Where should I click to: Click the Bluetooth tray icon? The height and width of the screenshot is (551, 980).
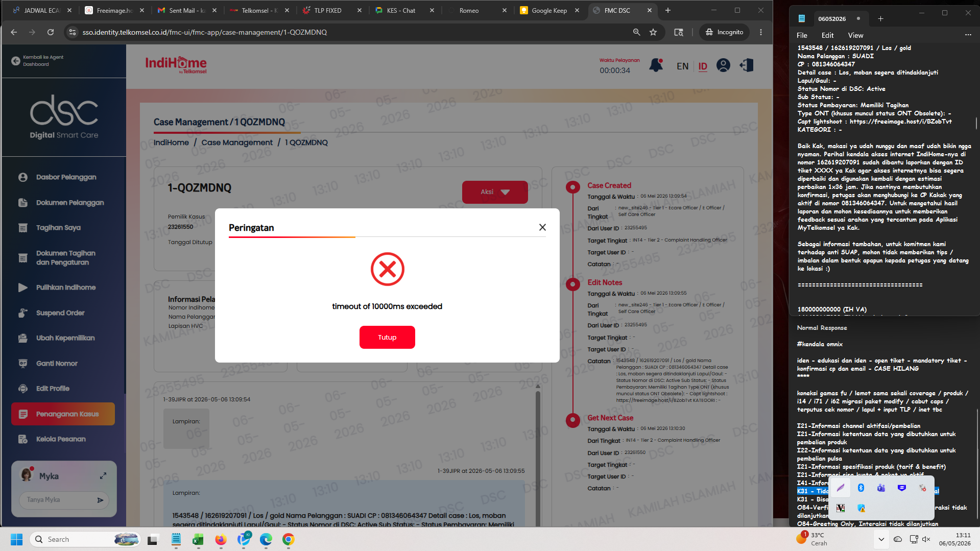pyautogui.click(x=861, y=488)
